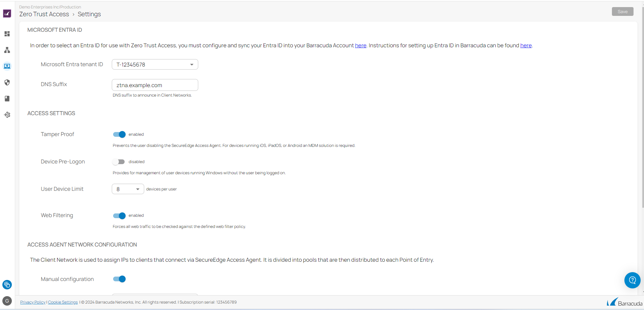This screenshot has width=644, height=310.
Task: Enable Device Pre-Logon
Action: [x=119, y=162]
